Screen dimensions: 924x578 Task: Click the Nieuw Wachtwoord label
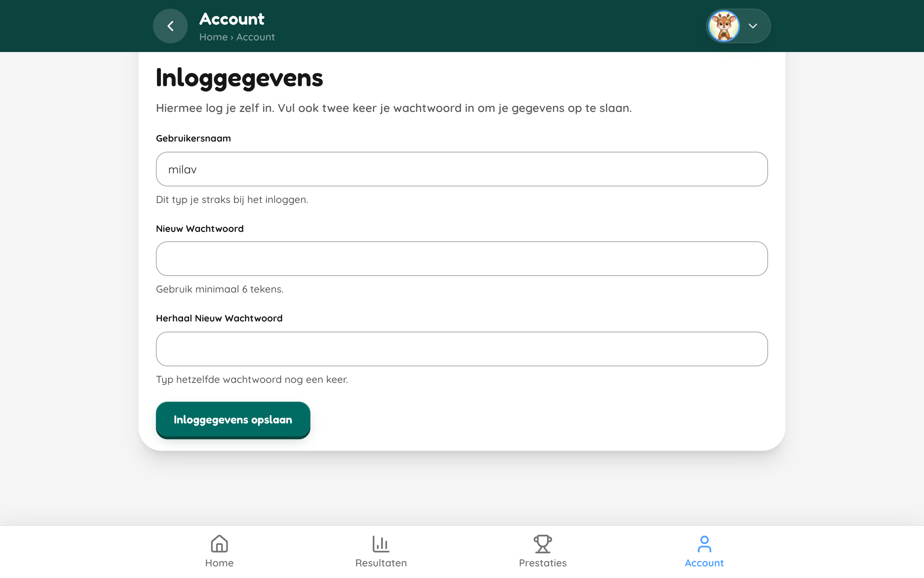[x=200, y=229]
